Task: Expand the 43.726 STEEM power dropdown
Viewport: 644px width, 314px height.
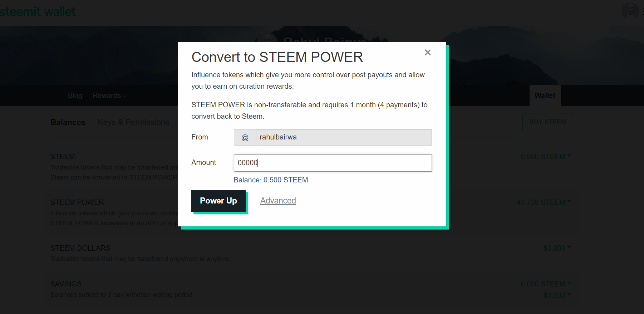Action: [544, 202]
